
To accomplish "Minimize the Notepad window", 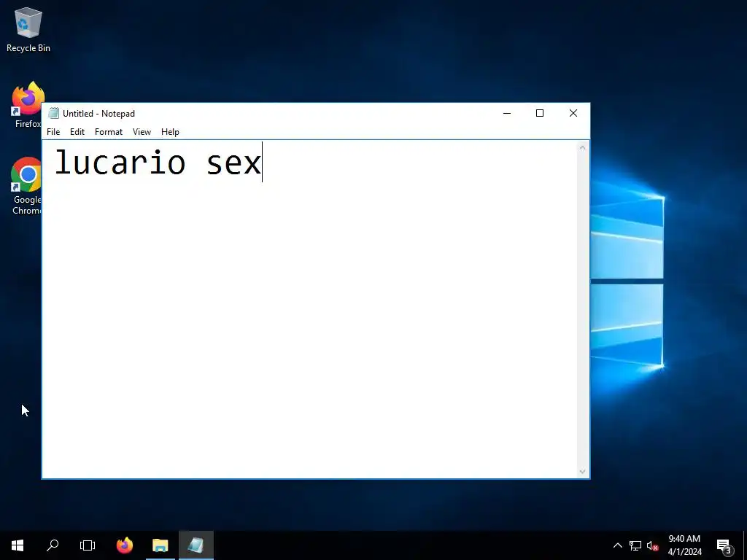I will click(x=507, y=113).
